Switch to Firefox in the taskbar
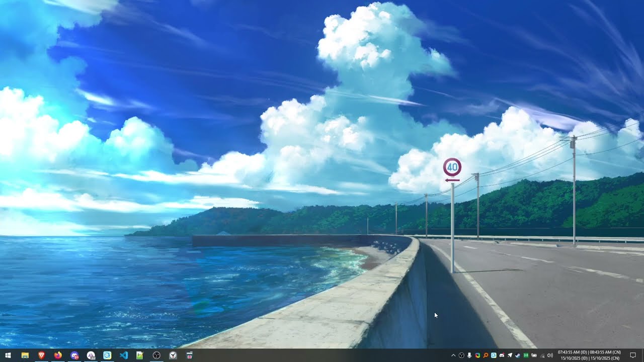The image size is (644, 362). 58,355
